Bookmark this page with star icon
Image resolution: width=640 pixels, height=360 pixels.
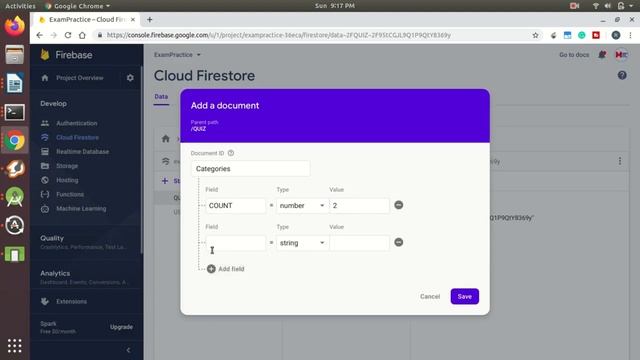coord(536,35)
